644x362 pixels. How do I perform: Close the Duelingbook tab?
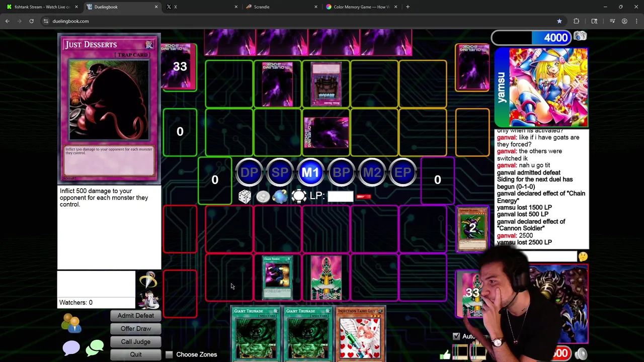(x=156, y=7)
